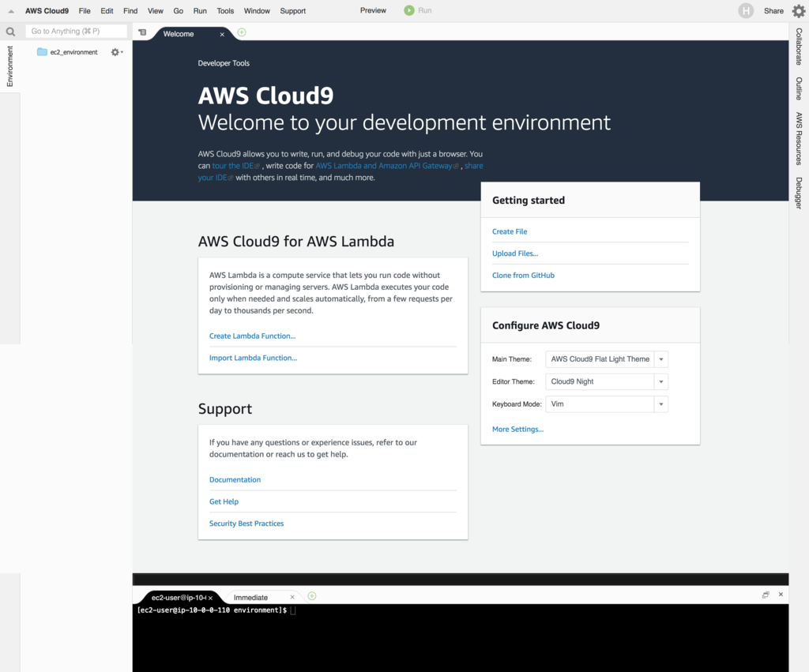
Task: Collapse the menu bar with the up arrow
Action: [11, 11]
